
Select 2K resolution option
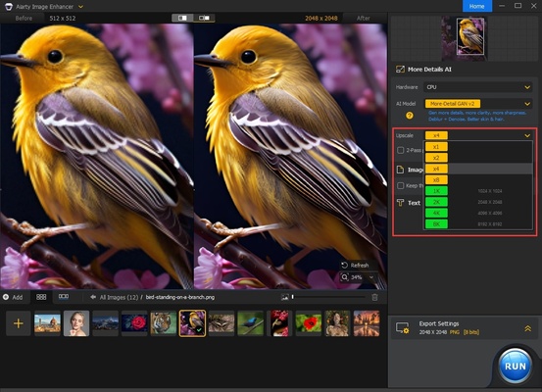pos(436,202)
